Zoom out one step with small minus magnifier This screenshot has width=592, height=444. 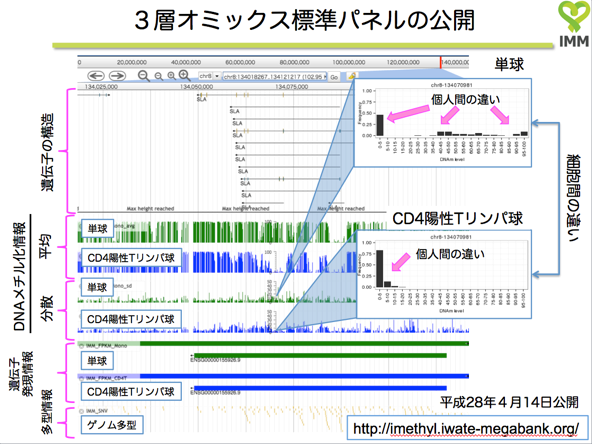tap(159, 76)
